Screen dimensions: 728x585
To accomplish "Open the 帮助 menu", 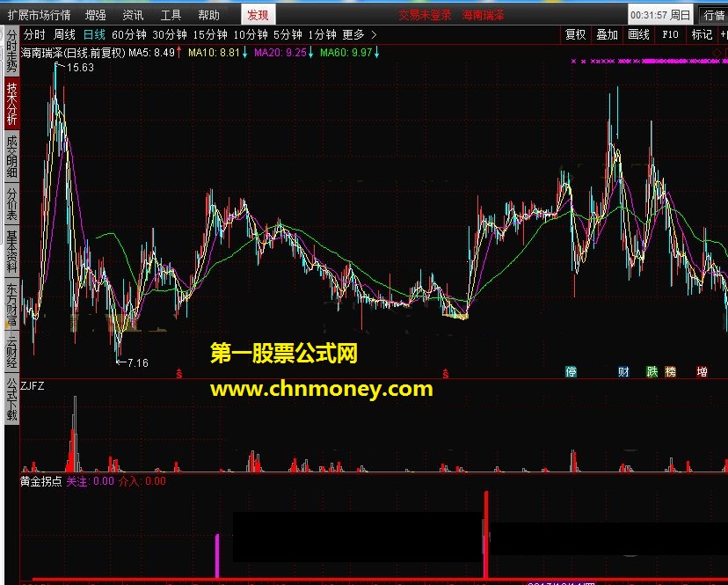I will tap(208, 15).
